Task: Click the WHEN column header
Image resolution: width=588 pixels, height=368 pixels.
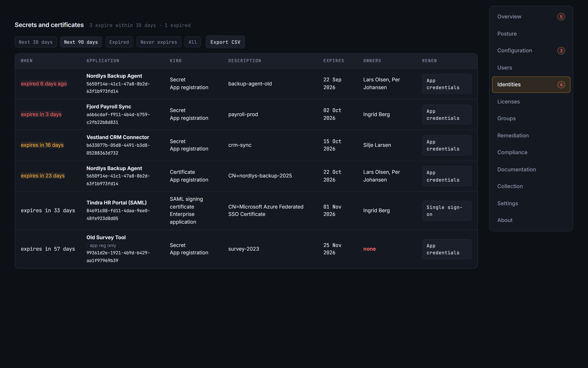Action: [x=27, y=61]
